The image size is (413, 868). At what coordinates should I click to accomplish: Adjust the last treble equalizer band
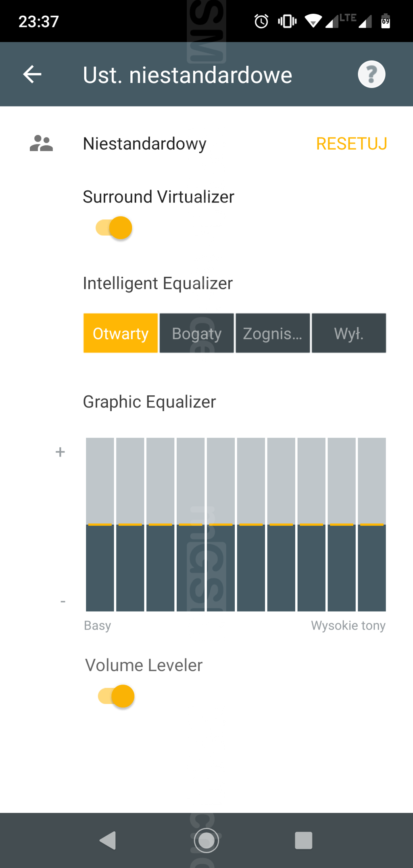(x=372, y=524)
